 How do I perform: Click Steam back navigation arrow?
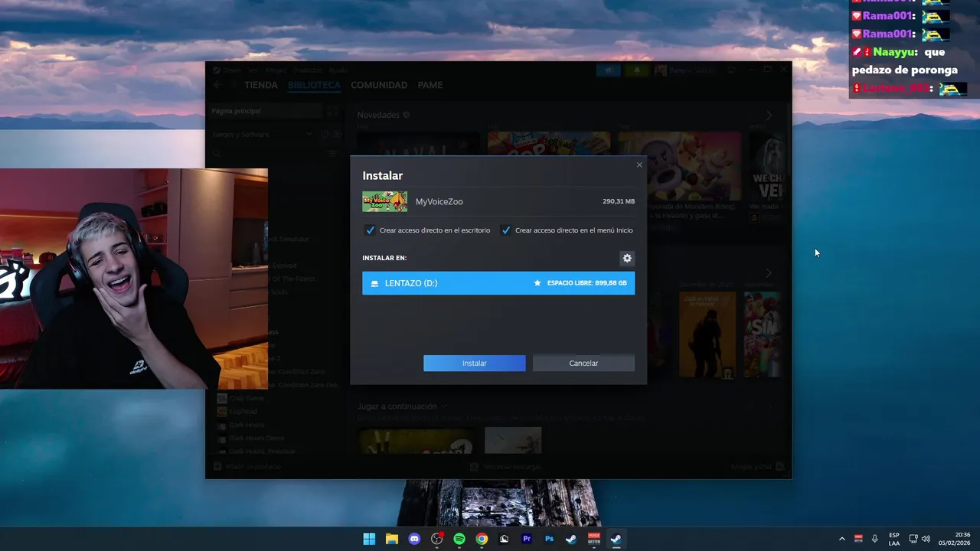(x=217, y=85)
